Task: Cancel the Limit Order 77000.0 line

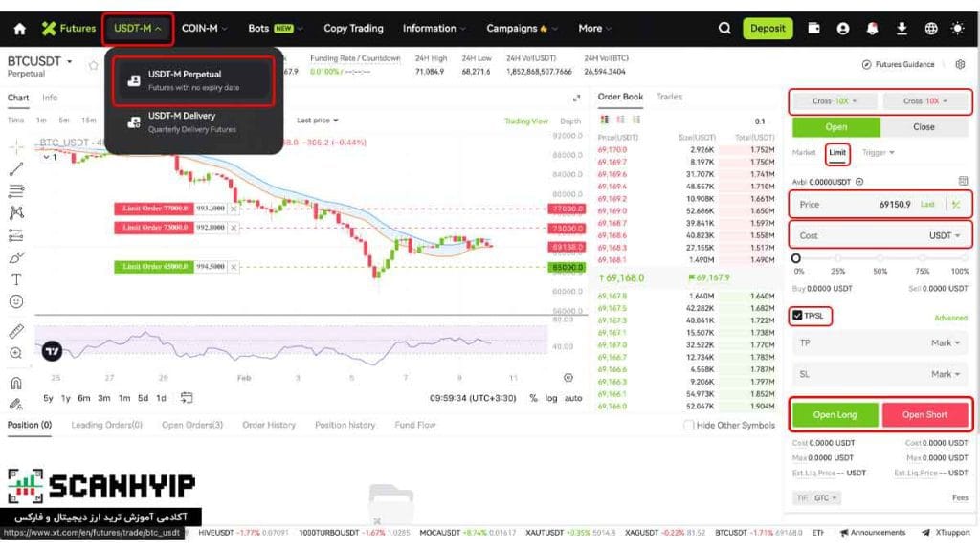Action: [234, 209]
